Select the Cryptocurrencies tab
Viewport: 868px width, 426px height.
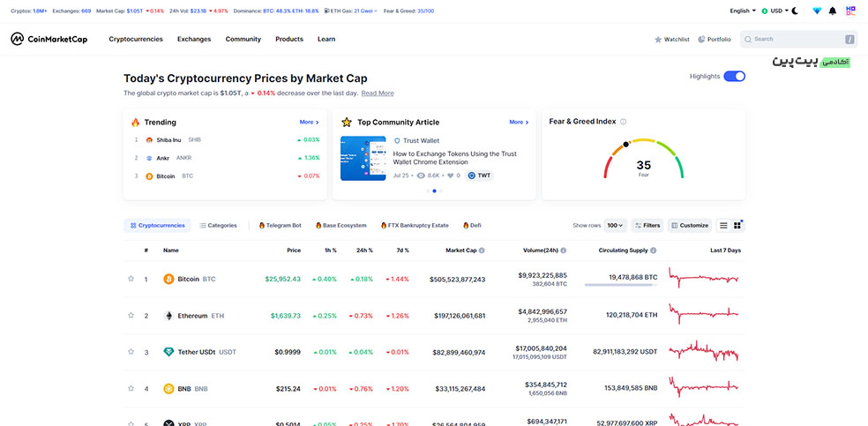click(157, 225)
